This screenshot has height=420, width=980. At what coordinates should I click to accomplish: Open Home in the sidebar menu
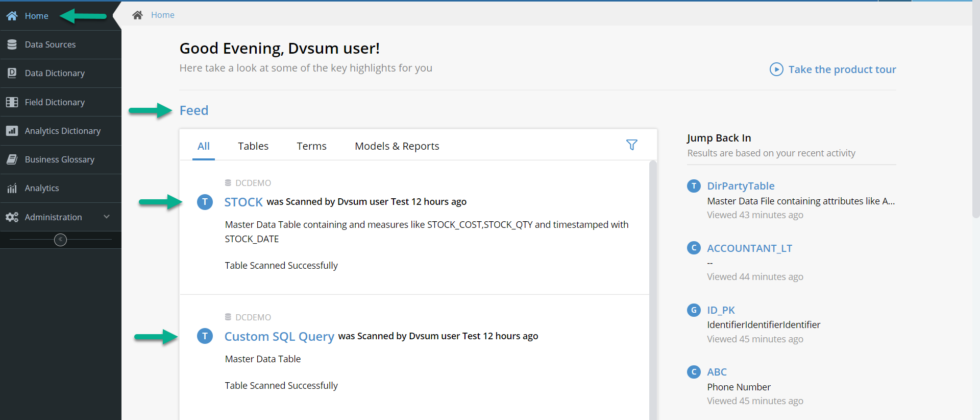pyautogui.click(x=61, y=16)
